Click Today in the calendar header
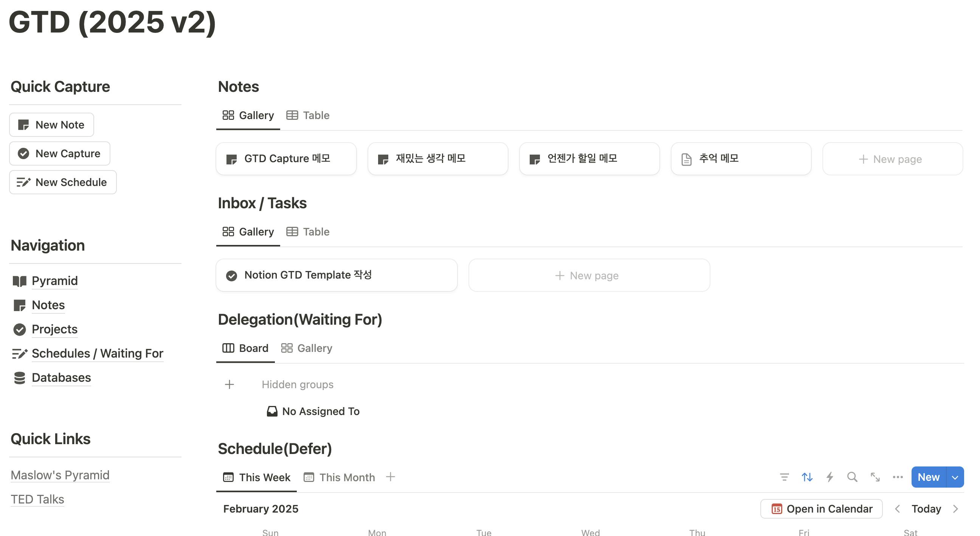This screenshot has width=980, height=536. tap(926, 509)
